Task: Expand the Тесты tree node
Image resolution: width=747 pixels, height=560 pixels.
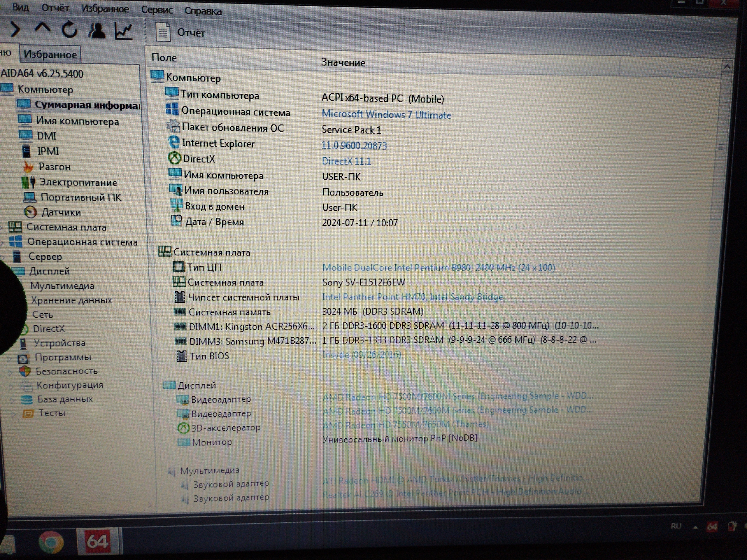Action: tap(14, 414)
